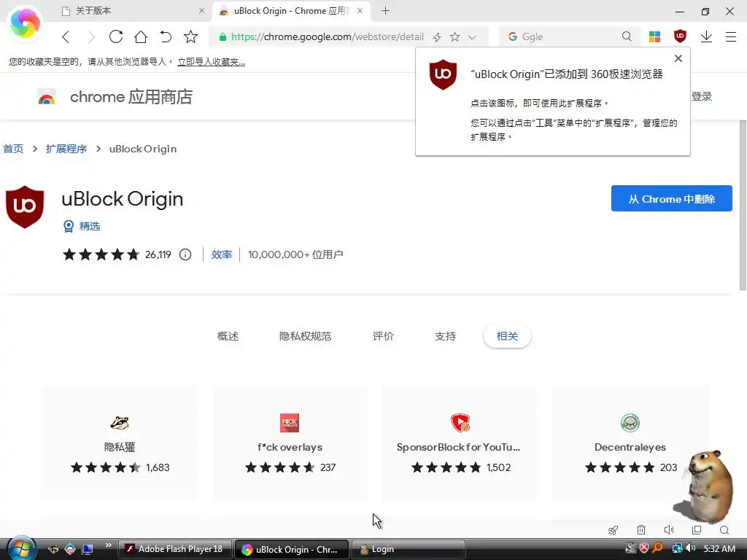Image resolution: width=747 pixels, height=560 pixels.
Task: Click the 效率 category link
Action: pyautogui.click(x=222, y=254)
